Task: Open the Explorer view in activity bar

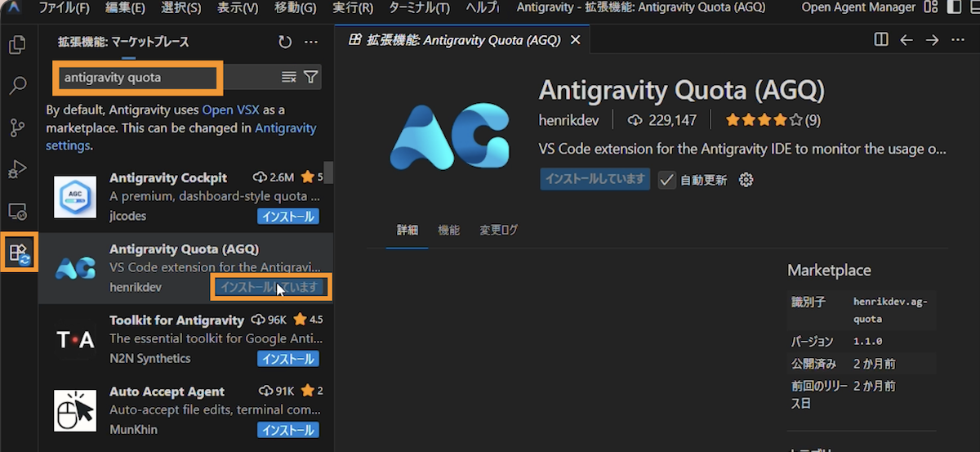Action: [18, 43]
